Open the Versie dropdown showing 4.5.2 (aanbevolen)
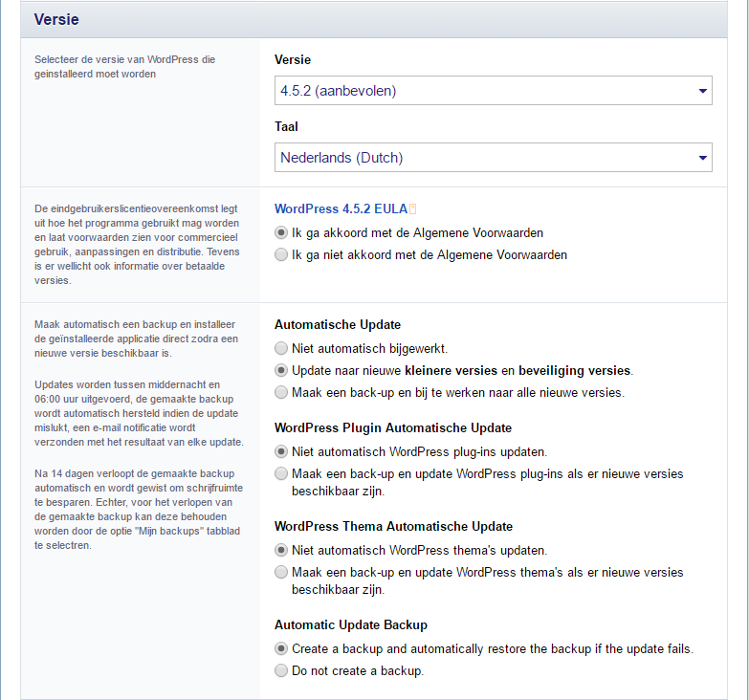The height and width of the screenshot is (700, 749). pos(493,90)
